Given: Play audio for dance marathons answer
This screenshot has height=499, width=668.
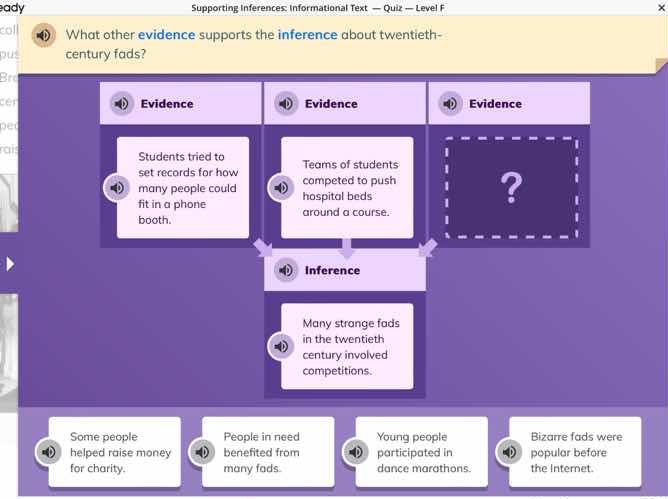Looking at the screenshot, I should pyautogui.click(x=356, y=452).
